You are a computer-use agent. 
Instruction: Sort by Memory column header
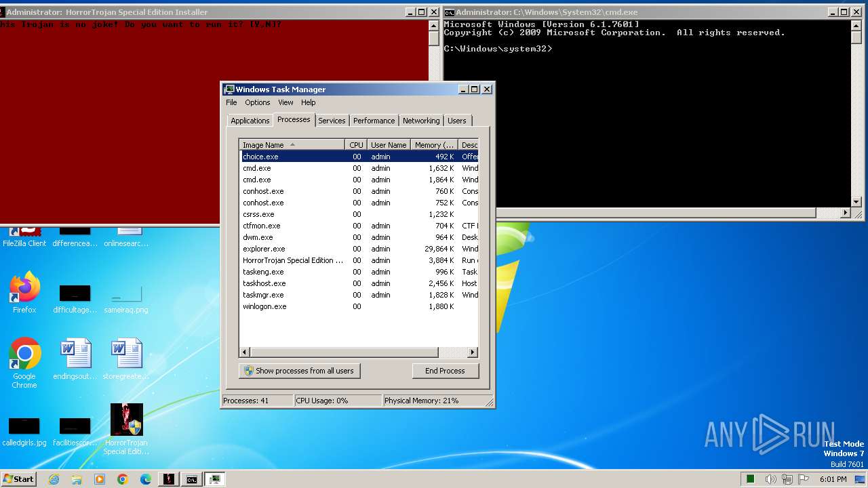tap(434, 144)
